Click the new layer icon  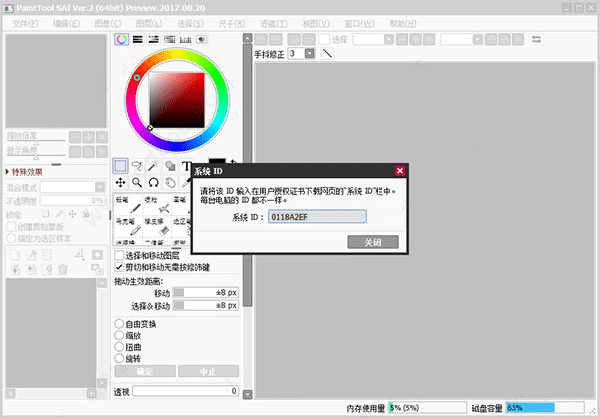pyautogui.click(x=15, y=255)
